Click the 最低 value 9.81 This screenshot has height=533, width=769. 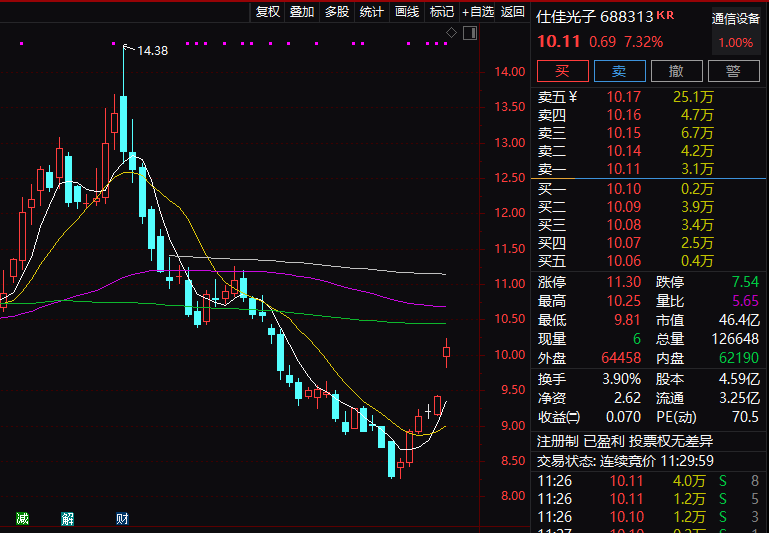coord(627,320)
